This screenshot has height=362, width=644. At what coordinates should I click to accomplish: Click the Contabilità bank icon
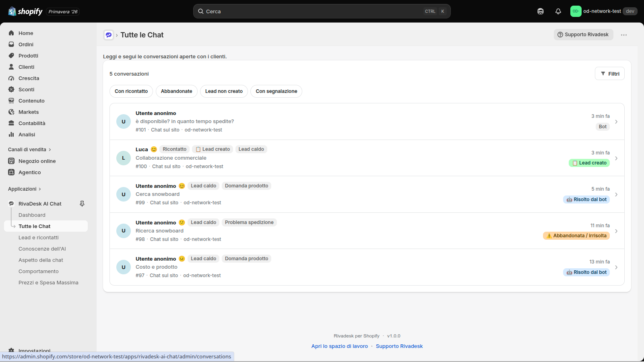pyautogui.click(x=11, y=123)
